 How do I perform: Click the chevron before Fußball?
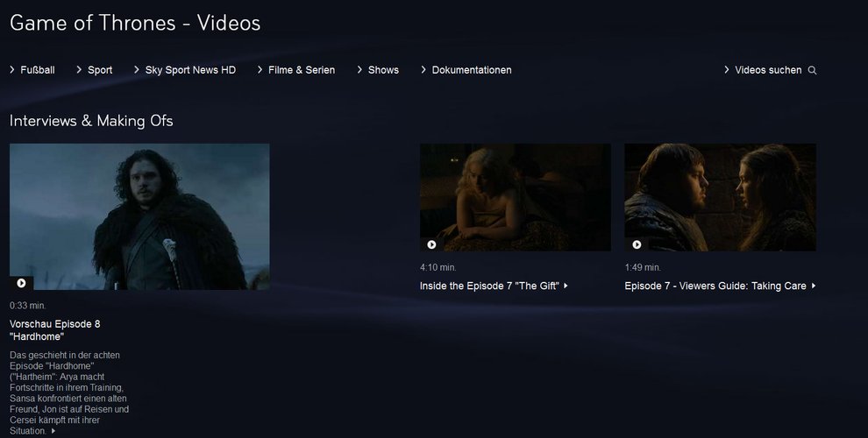pos(12,70)
